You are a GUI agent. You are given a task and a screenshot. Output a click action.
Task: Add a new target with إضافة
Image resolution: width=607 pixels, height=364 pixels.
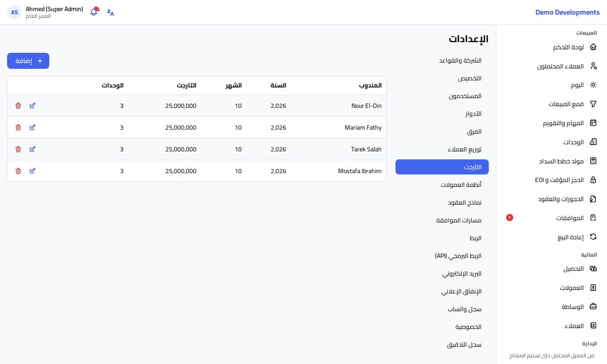28,61
